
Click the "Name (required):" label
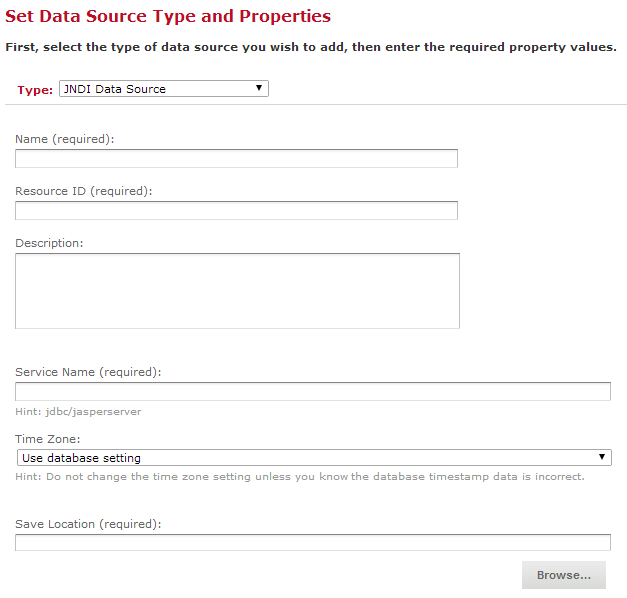(65, 139)
